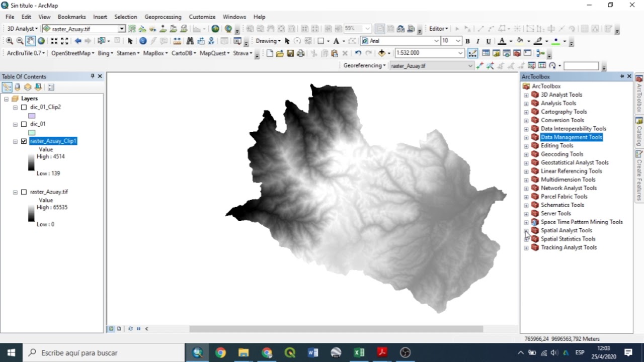The height and width of the screenshot is (362, 644).
Task: Open the 3D Analyst layer dropdown
Action: [x=122, y=29]
